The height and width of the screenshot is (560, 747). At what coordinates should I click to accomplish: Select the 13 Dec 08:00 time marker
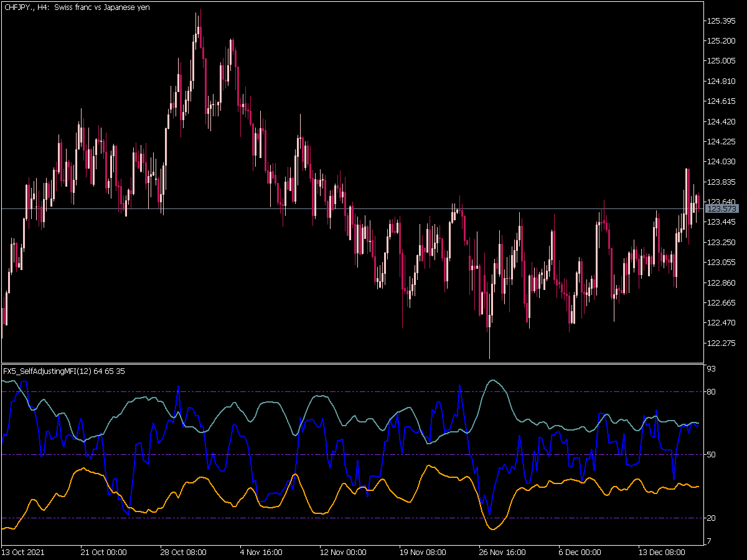click(x=662, y=552)
